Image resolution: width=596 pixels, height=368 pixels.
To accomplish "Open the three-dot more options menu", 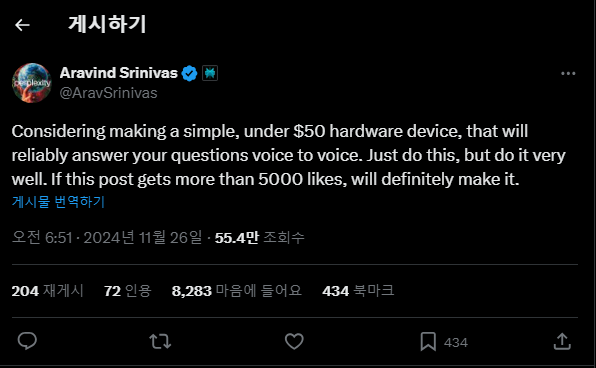I will (x=568, y=73).
